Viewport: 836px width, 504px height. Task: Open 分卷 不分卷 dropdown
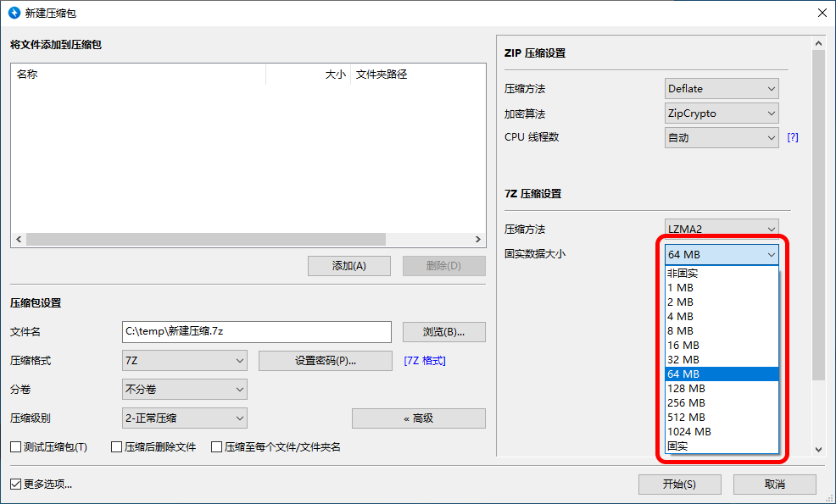pyautogui.click(x=185, y=390)
